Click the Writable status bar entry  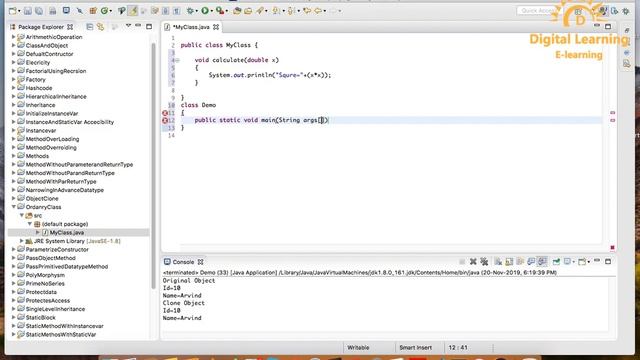tap(358, 348)
